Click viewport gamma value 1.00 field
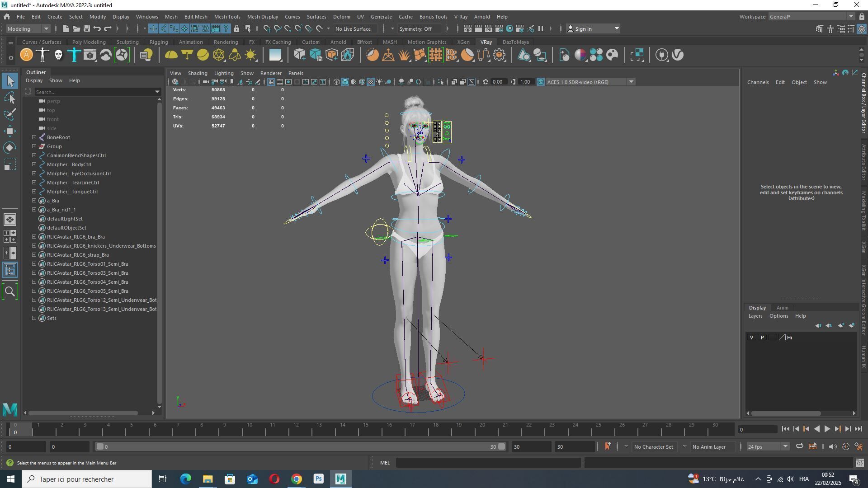Viewport: 868px width, 488px height. [x=525, y=82]
